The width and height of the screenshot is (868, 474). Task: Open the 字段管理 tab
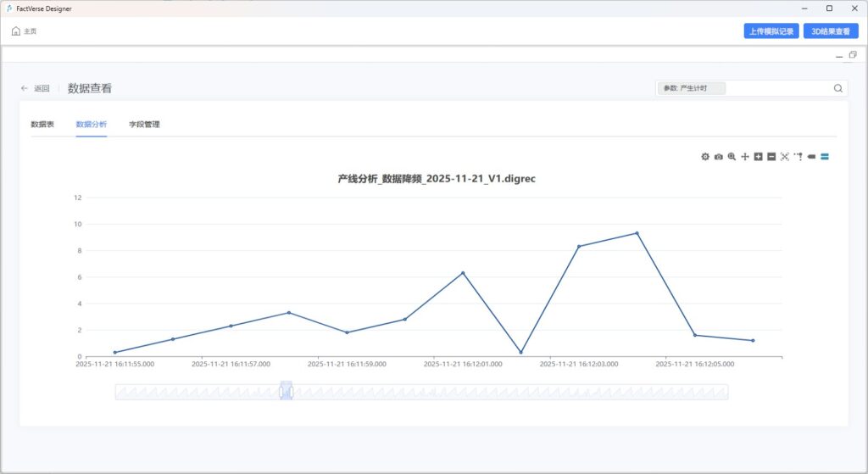click(x=144, y=125)
